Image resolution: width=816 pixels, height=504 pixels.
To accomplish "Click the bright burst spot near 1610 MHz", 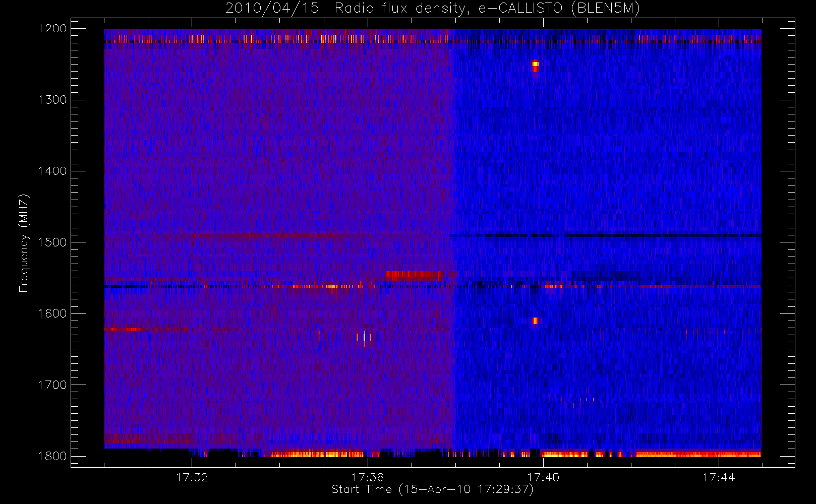I will (535, 321).
